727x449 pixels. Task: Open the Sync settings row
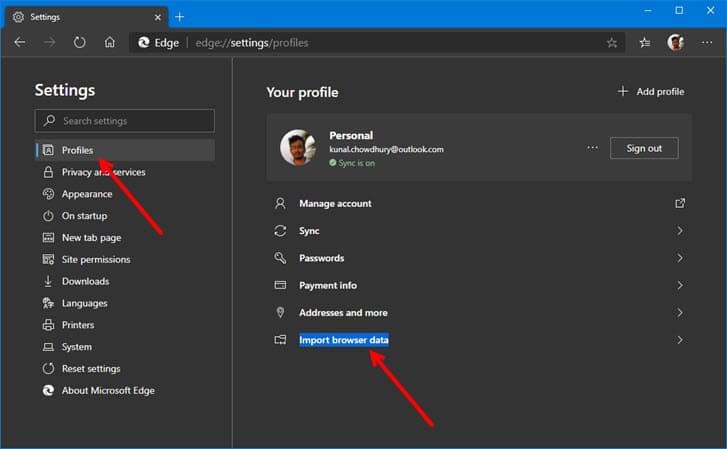point(479,231)
